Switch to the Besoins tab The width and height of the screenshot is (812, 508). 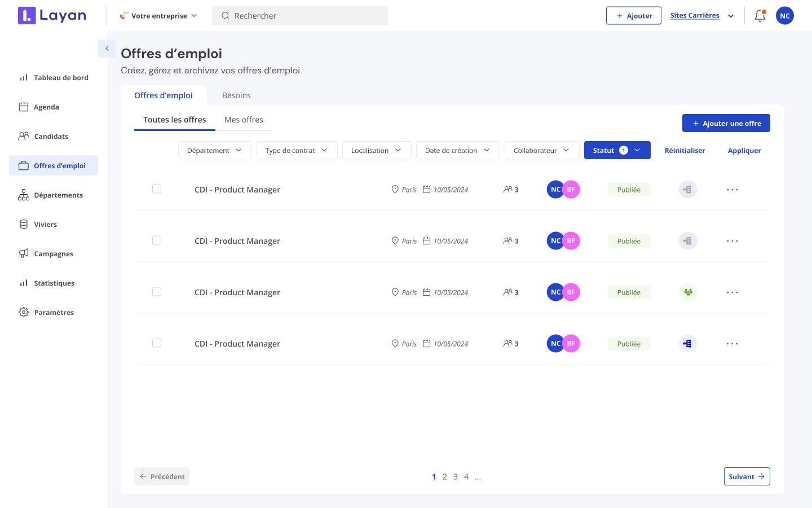pyautogui.click(x=236, y=95)
